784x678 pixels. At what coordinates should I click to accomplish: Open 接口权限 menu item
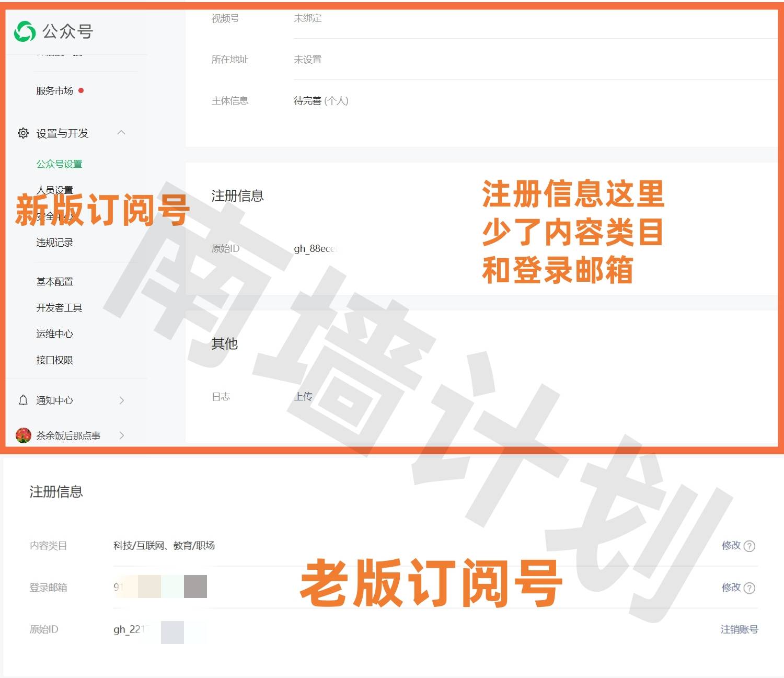(x=54, y=360)
